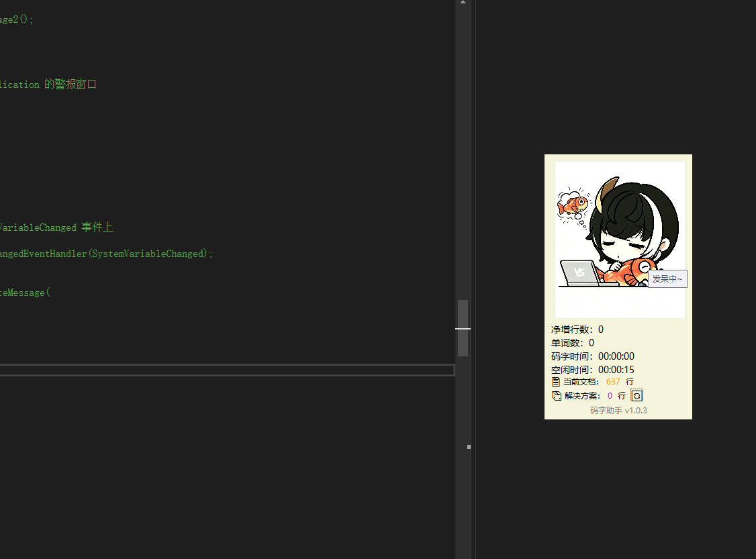Click the 净增行数 counter label

[x=572, y=329]
